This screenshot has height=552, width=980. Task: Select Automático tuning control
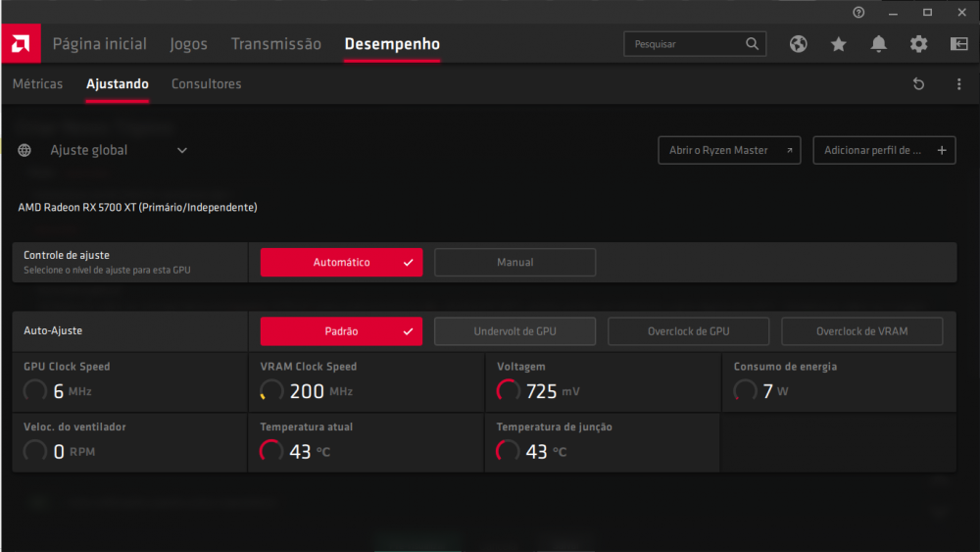341,263
